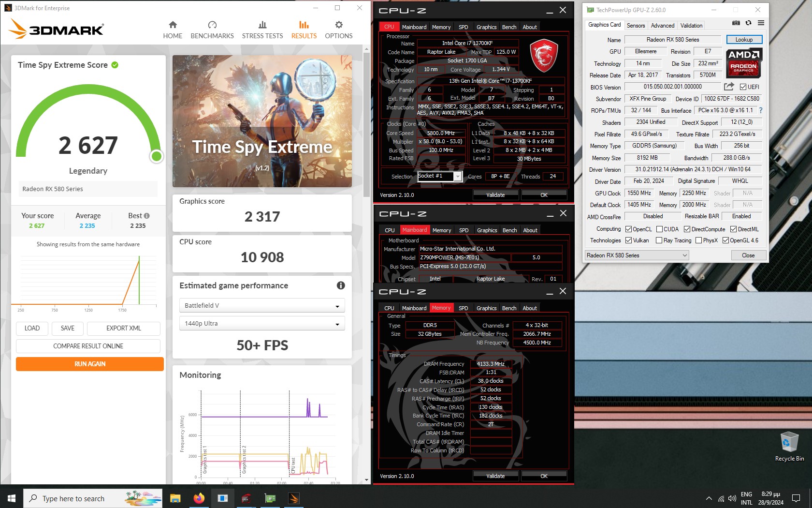Image resolution: width=812 pixels, height=508 pixels.
Task: Toggle the DirectCompute checkbox in GPU-Z
Action: tap(687, 229)
